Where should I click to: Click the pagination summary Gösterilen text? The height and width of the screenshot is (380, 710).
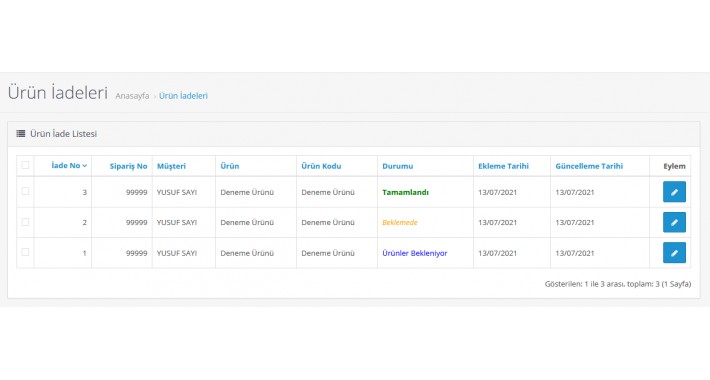point(618,284)
